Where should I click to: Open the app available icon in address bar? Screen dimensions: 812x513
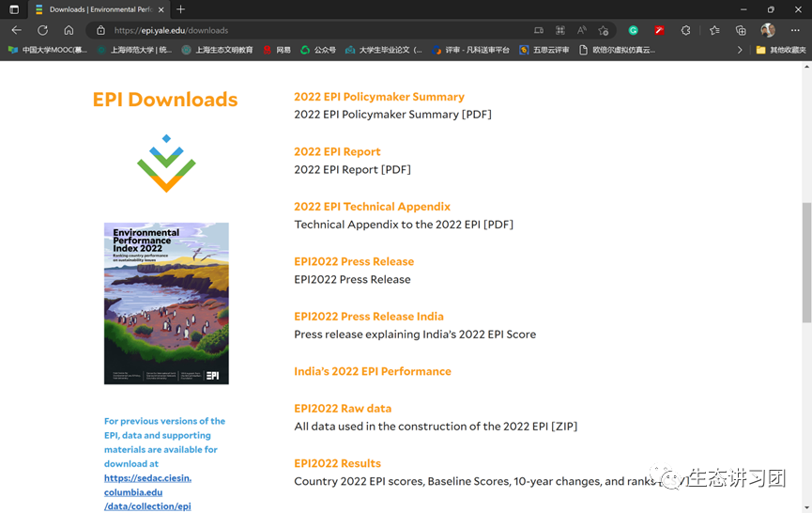click(539, 31)
